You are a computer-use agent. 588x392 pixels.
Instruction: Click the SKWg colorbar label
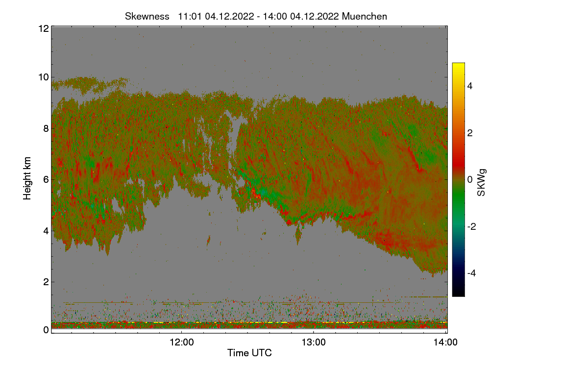(481, 183)
